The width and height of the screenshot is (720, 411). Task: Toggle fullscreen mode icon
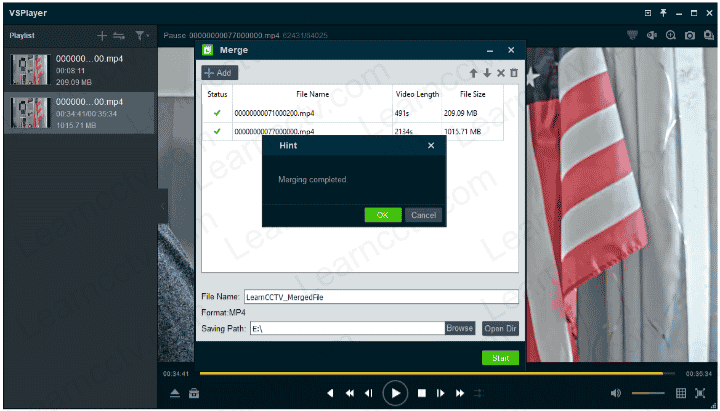[701, 394]
